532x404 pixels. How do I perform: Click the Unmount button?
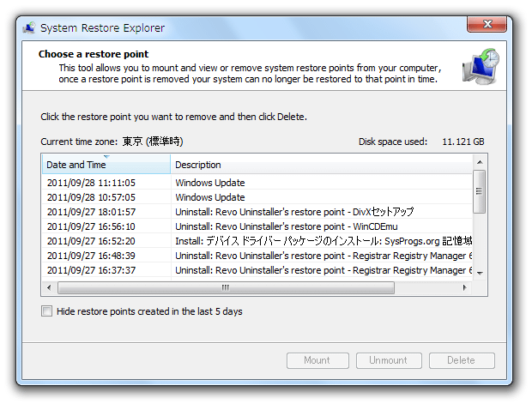[x=389, y=360]
